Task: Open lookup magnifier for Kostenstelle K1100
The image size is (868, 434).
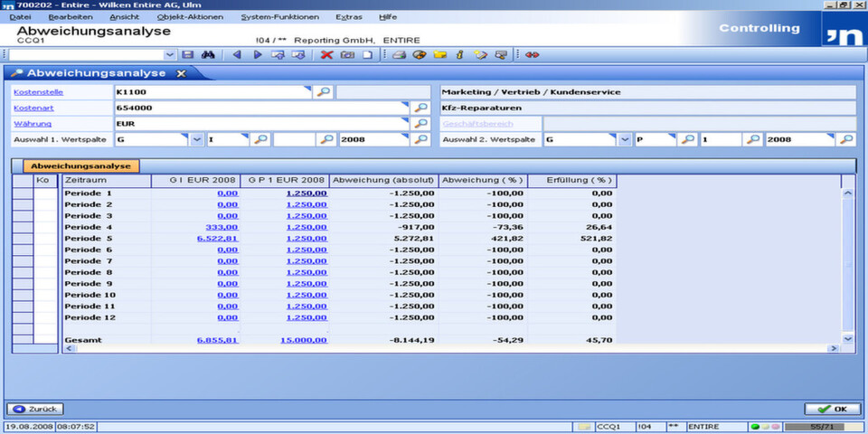Action: (x=324, y=92)
